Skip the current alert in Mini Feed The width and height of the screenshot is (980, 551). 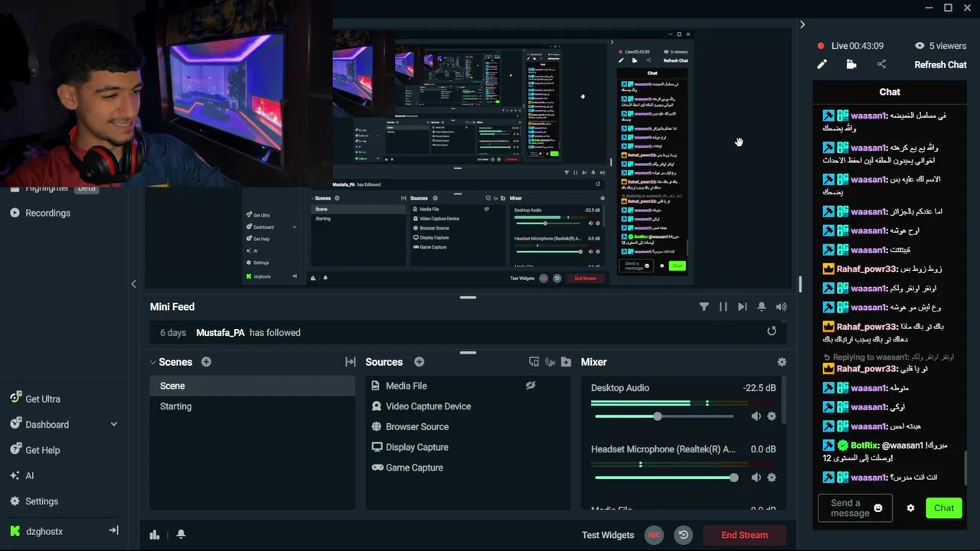click(742, 307)
